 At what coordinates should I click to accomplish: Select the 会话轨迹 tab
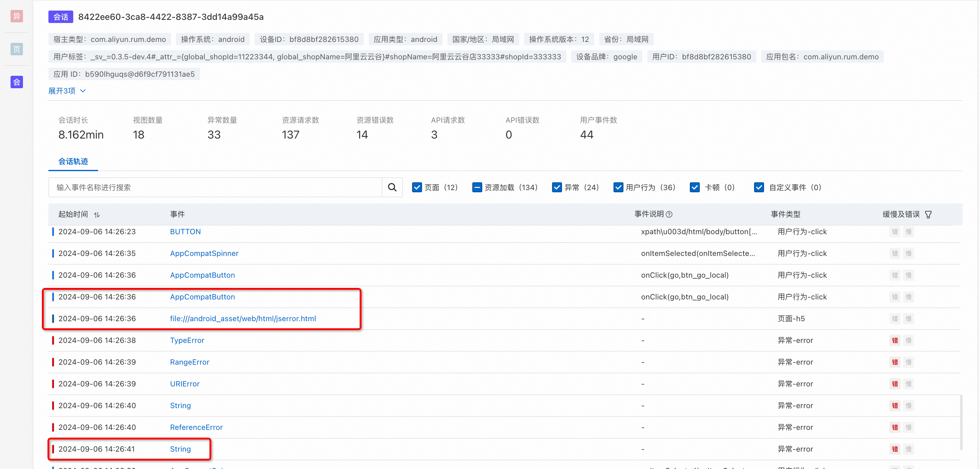[73, 162]
